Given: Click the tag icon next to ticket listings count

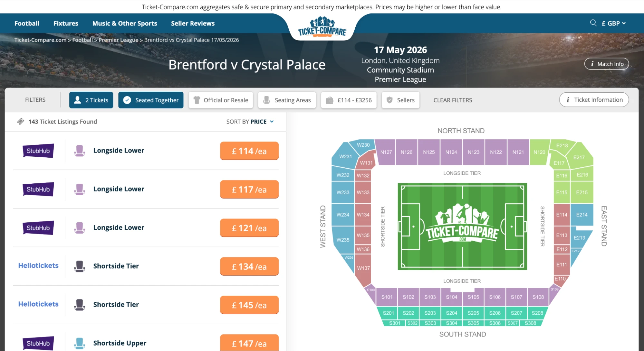Looking at the screenshot, I should coord(21,121).
